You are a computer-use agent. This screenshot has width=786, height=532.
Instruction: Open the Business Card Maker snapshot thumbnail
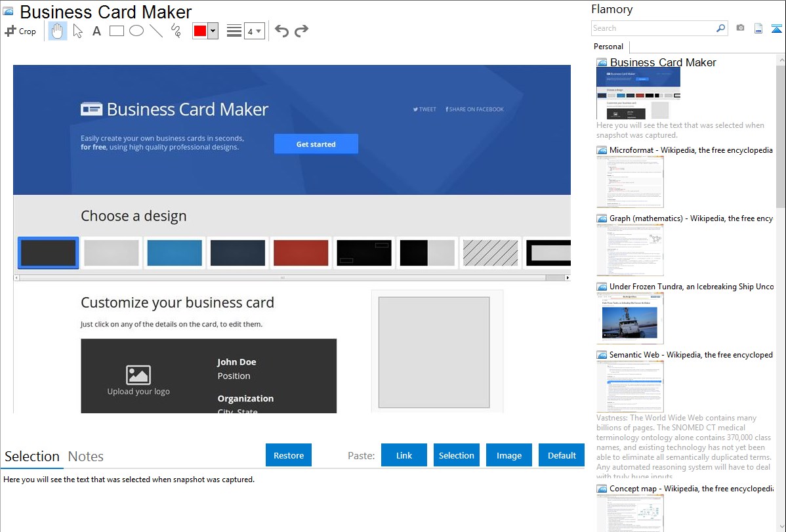[638, 94]
